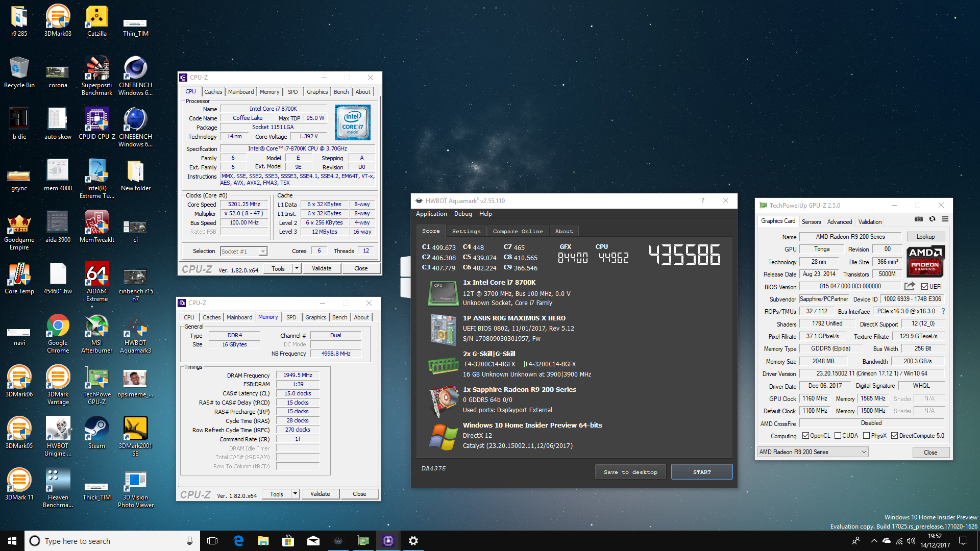This screenshot has width=980, height=551.
Task: Click the taskbar search box
Action: [x=111, y=541]
